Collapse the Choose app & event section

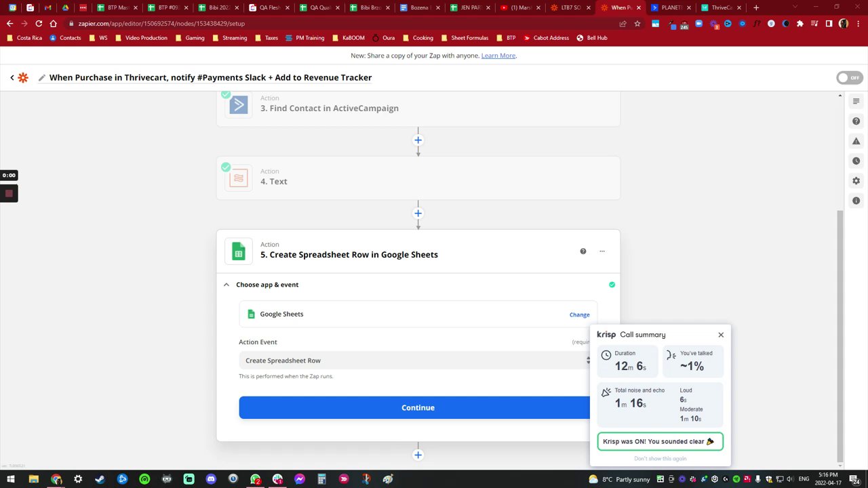[x=226, y=285]
